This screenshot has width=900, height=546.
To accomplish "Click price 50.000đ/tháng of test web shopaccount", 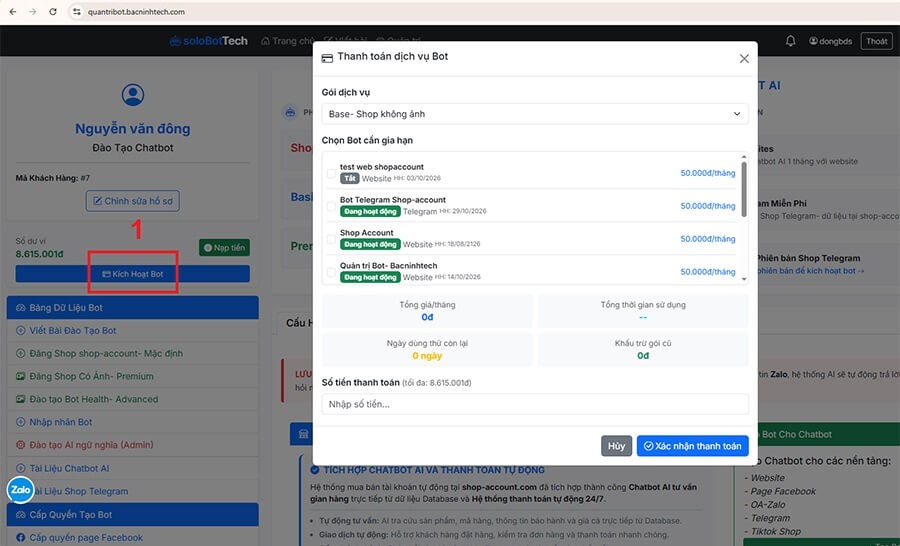I will (708, 173).
